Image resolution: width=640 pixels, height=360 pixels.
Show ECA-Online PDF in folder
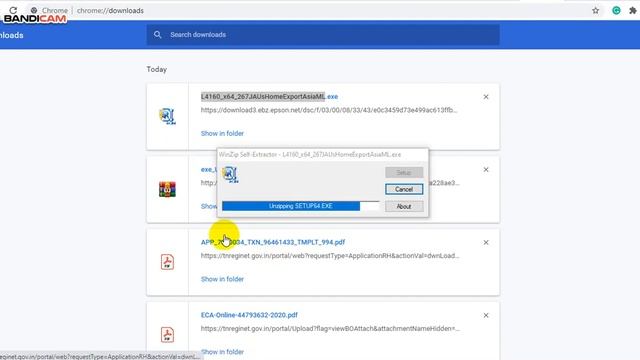[x=222, y=352]
